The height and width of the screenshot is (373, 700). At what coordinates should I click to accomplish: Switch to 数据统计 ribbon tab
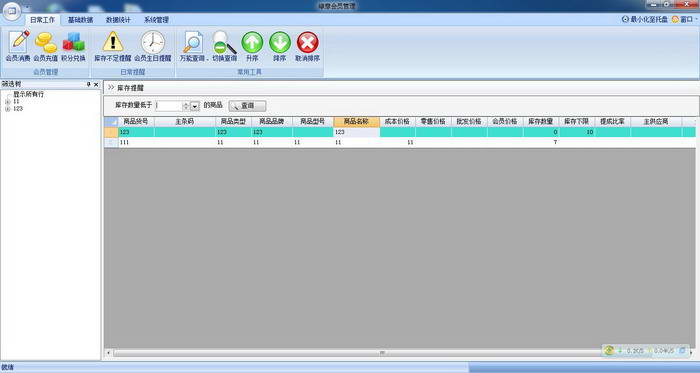tap(118, 20)
